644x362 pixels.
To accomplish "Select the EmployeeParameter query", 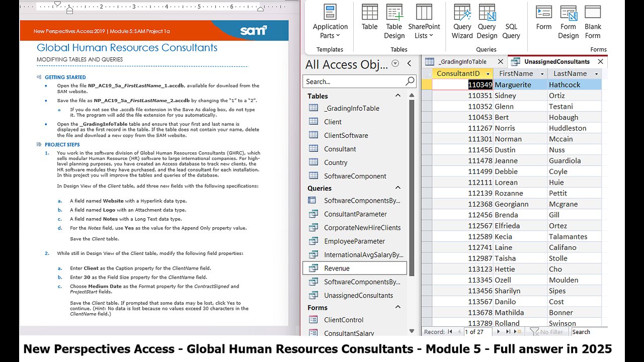I will 355,241.
